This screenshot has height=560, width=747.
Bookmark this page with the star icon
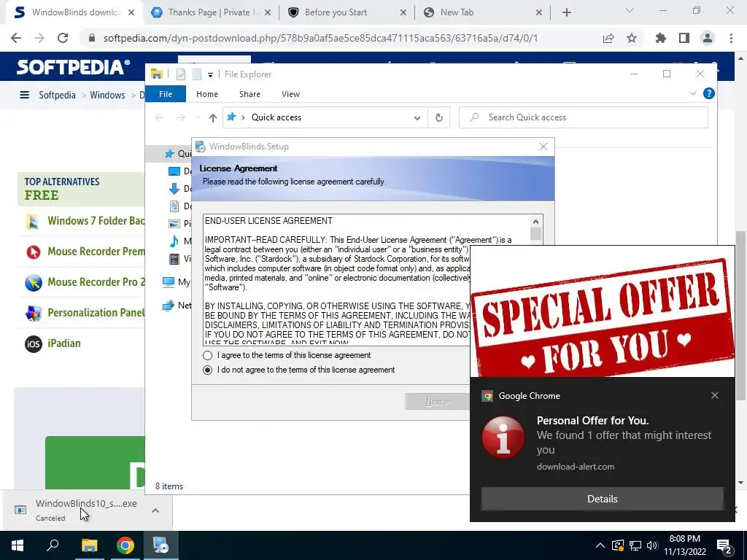(x=632, y=38)
